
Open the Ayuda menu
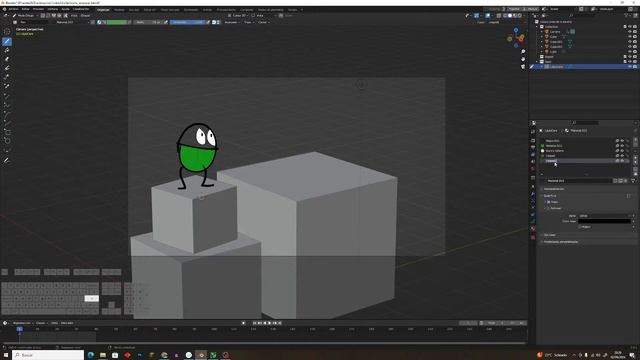click(65, 9)
